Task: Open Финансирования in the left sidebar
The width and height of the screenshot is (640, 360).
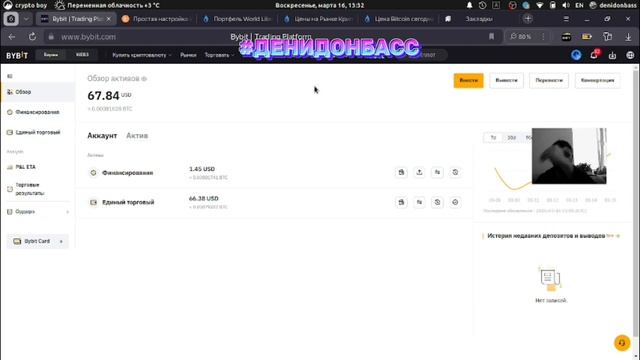Action: pyautogui.click(x=38, y=112)
